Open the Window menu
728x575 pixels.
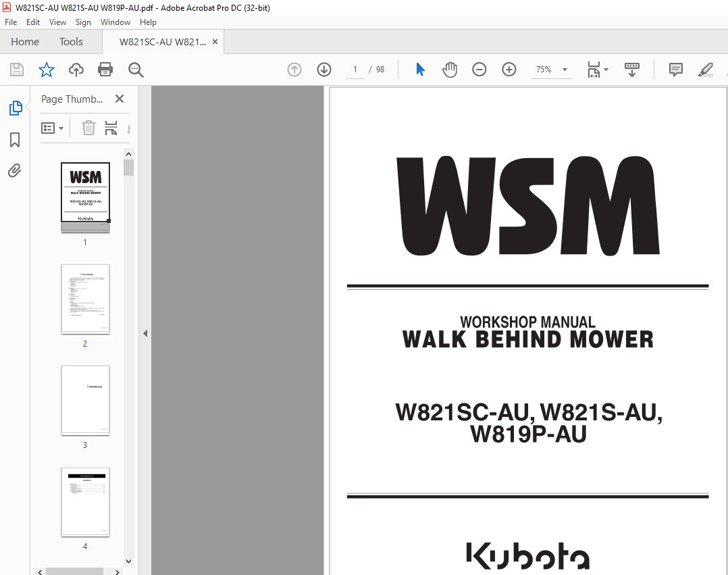coord(115,22)
